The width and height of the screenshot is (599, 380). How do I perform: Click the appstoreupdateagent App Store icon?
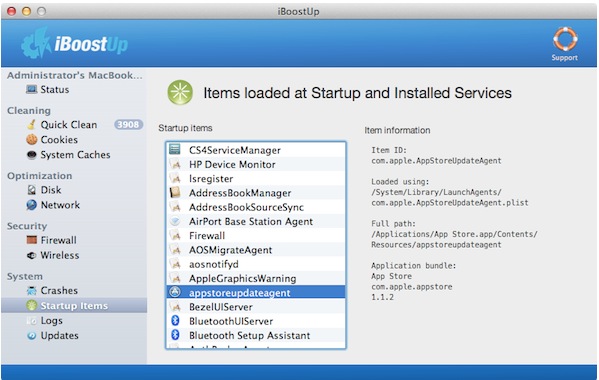175,292
